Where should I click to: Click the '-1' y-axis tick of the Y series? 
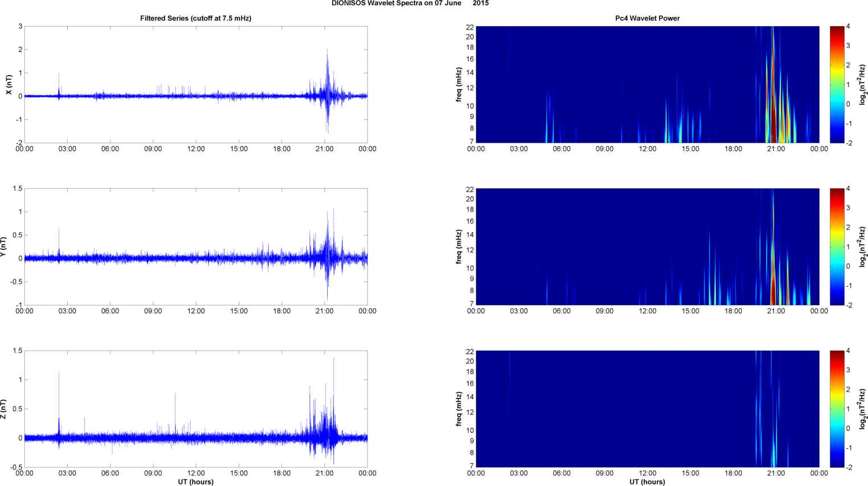point(19,305)
